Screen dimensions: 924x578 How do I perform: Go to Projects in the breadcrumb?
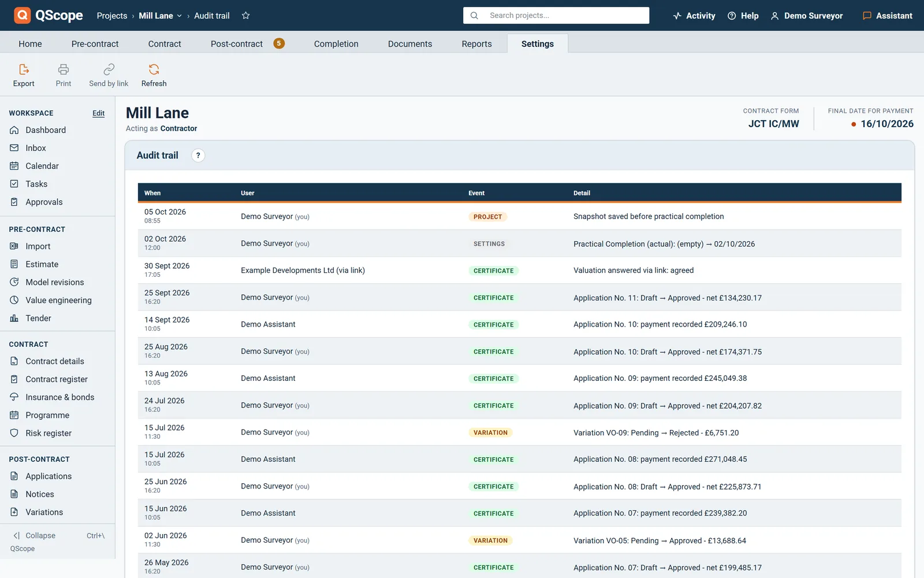tap(112, 16)
